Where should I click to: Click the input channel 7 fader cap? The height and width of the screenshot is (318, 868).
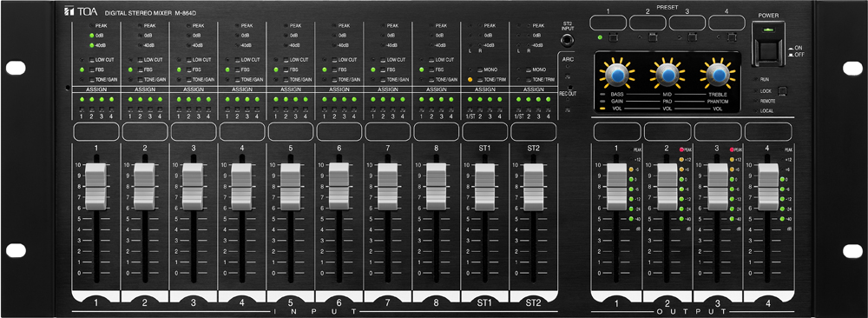click(x=388, y=187)
